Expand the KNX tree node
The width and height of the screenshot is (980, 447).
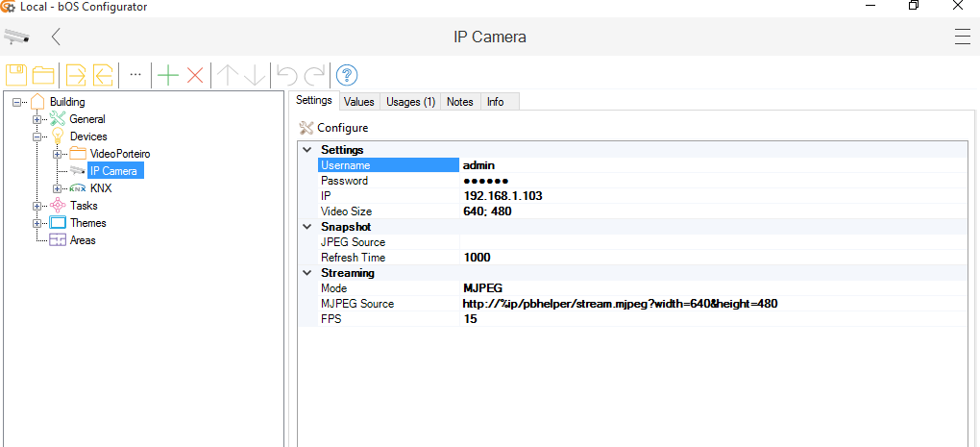58,188
